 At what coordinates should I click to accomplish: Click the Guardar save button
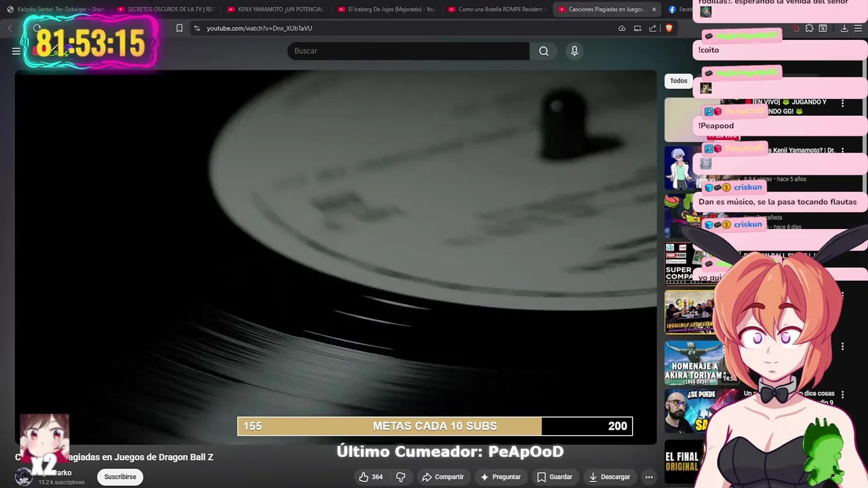coord(555,477)
